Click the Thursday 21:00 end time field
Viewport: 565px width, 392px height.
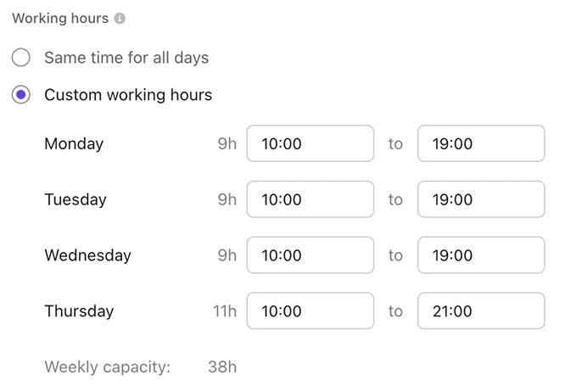click(480, 311)
